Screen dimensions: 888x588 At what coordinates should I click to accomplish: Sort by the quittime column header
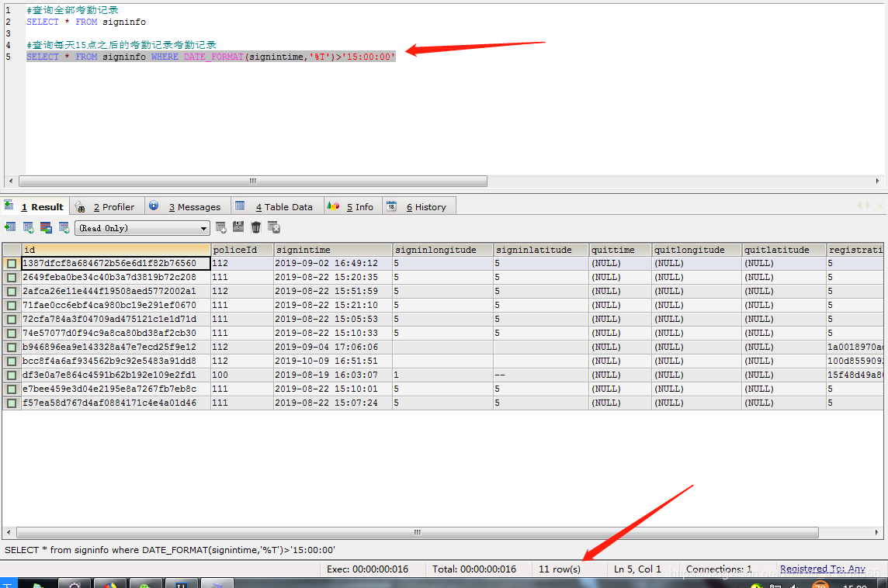(x=620, y=250)
